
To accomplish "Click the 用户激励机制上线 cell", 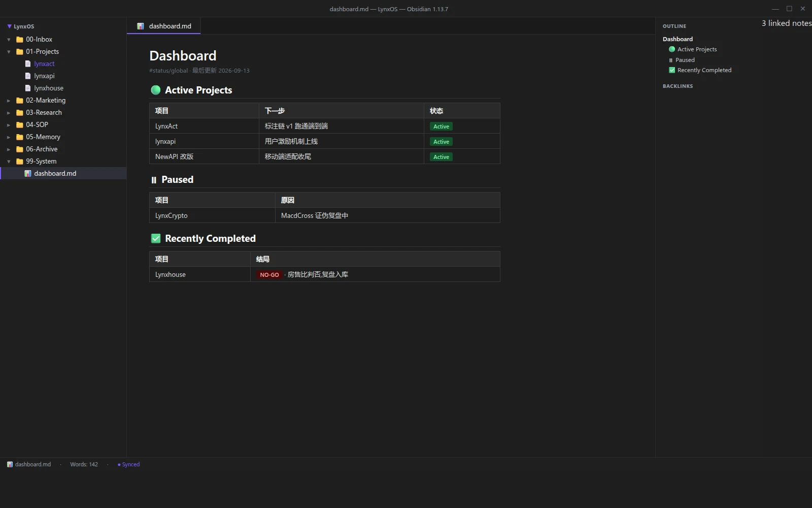I will coord(342,141).
